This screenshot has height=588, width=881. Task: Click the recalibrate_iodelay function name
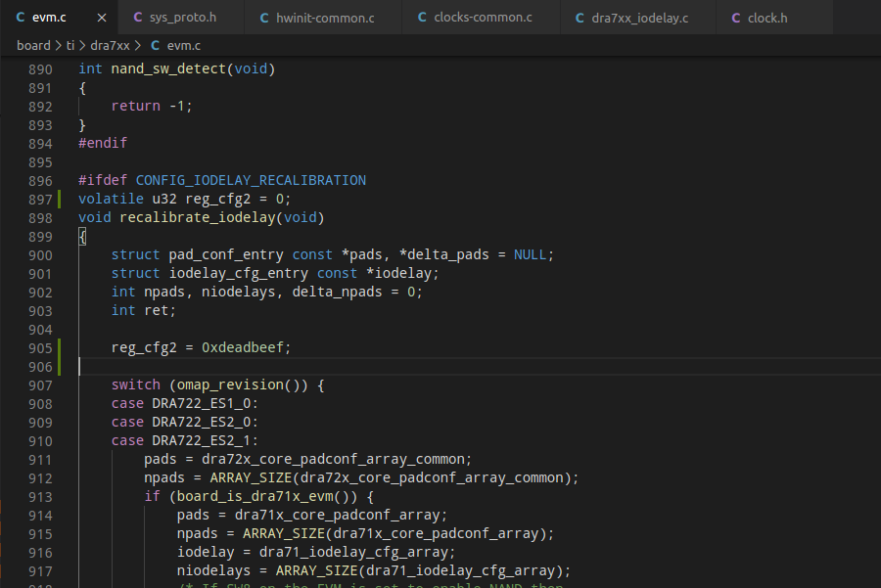coord(198,217)
